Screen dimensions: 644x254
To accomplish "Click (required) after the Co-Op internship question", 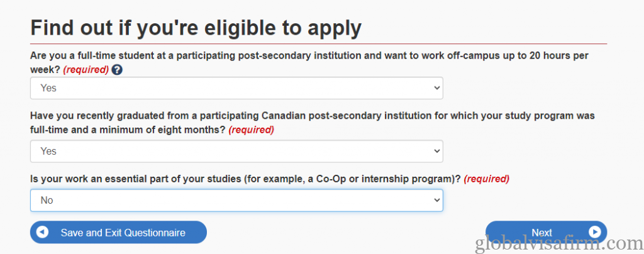I will [x=486, y=179].
